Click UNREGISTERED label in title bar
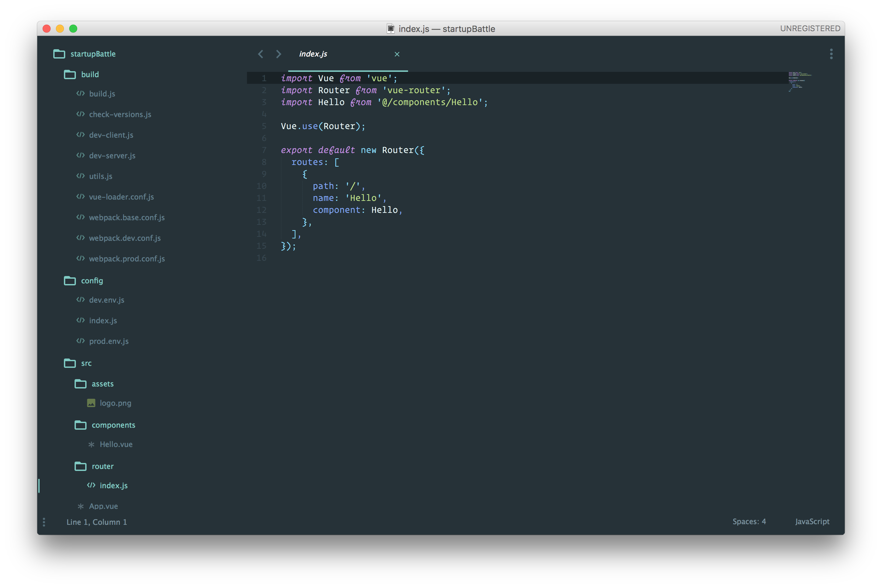 pyautogui.click(x=810, y=29)
